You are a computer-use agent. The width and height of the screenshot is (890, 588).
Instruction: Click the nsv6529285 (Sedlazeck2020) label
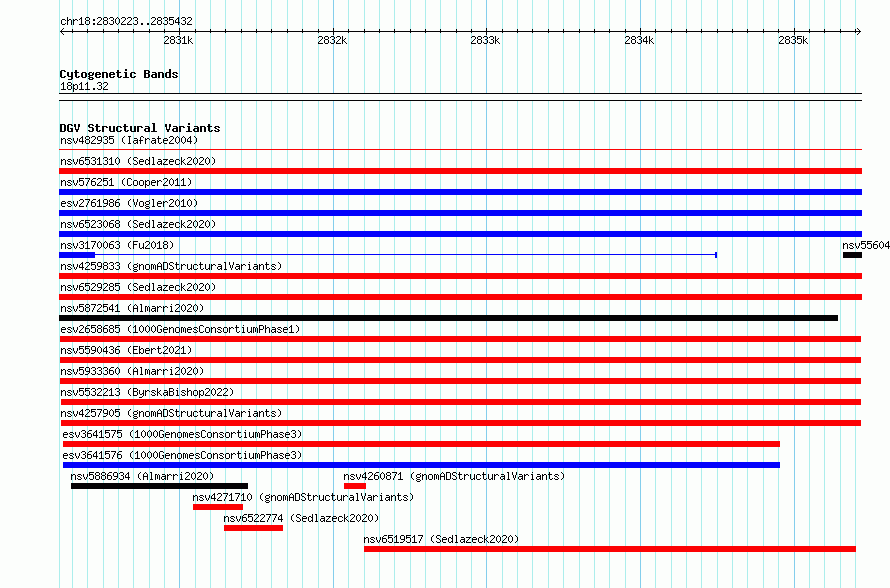[x=138, y=287]
